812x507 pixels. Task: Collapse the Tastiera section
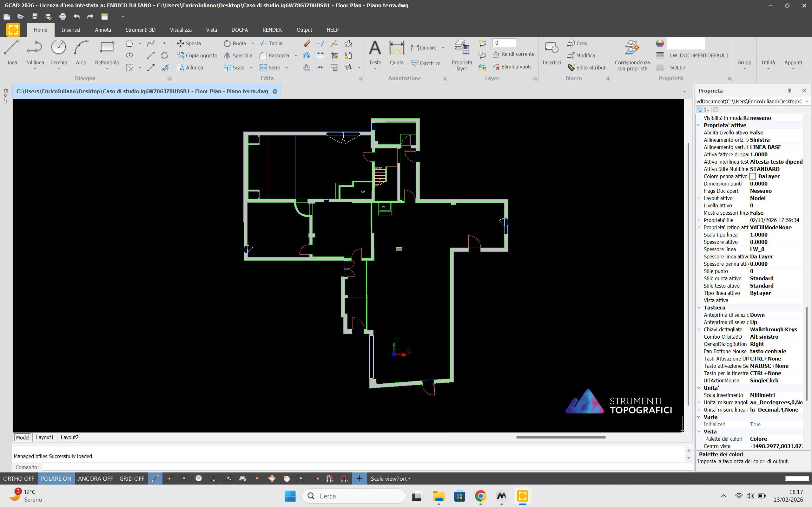pyautogui.click(x=699, y=308)
